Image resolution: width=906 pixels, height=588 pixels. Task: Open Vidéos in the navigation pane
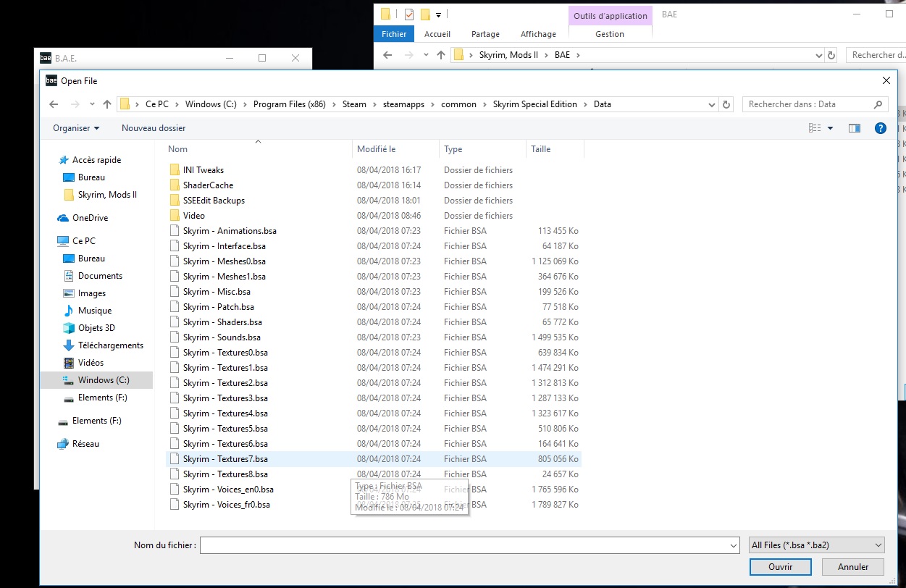[x=91, y=363]
